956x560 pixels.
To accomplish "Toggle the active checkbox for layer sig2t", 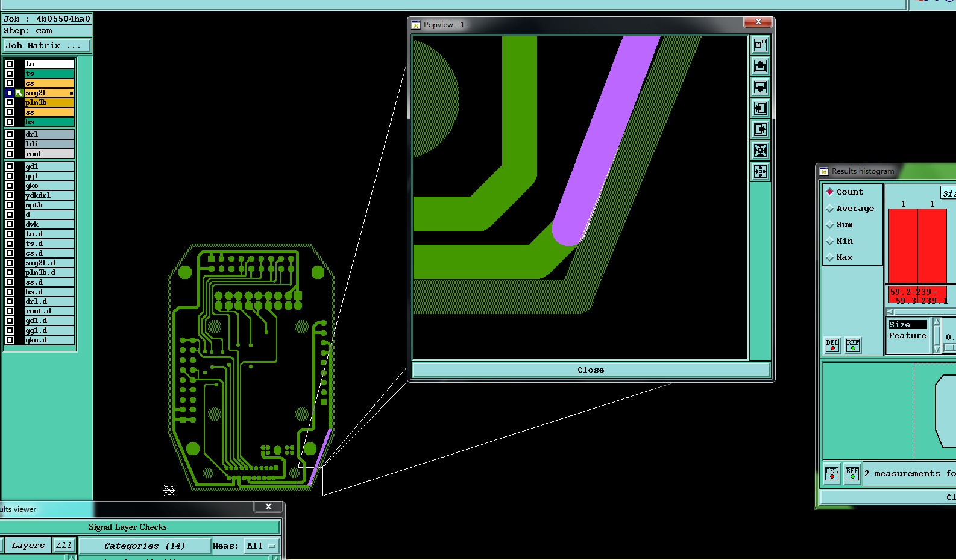I will (10, 93).
